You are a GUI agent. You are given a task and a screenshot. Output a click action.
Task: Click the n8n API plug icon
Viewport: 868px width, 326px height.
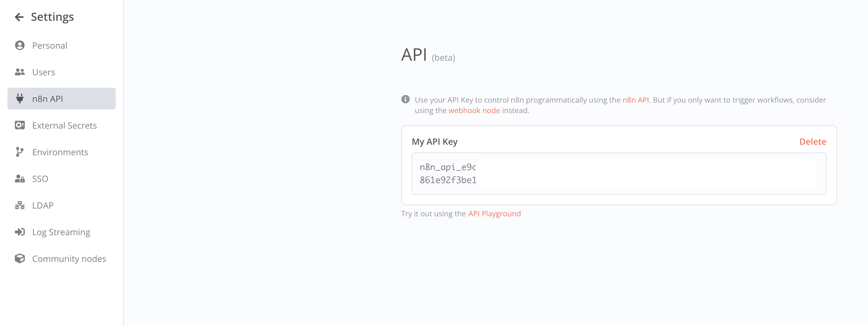tap(20, 99)
